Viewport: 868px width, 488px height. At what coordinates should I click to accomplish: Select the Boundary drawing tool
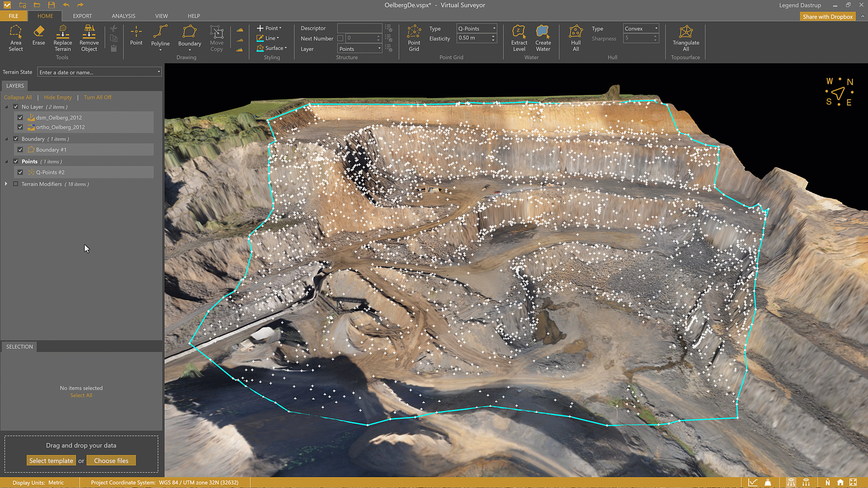coord(189,36)
